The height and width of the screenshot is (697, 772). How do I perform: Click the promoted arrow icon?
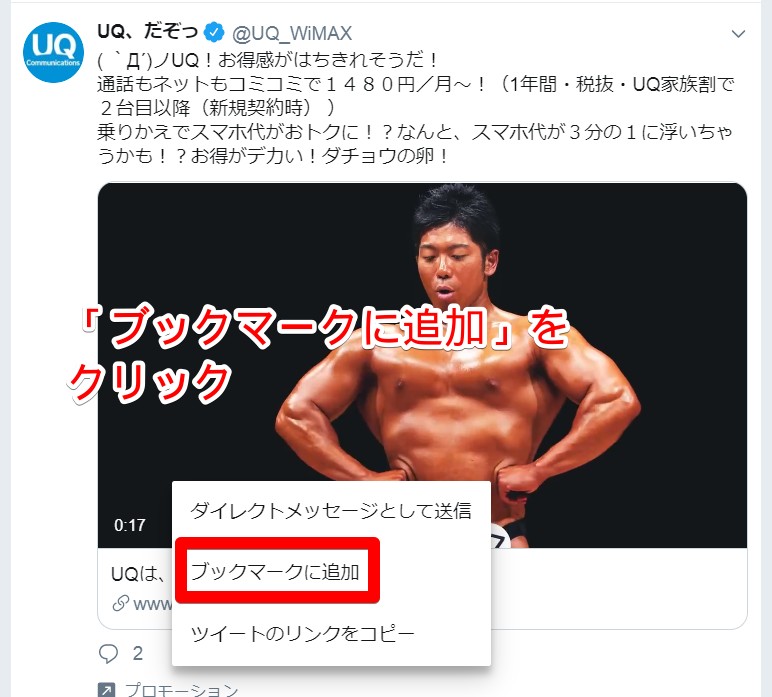(107, 689)
